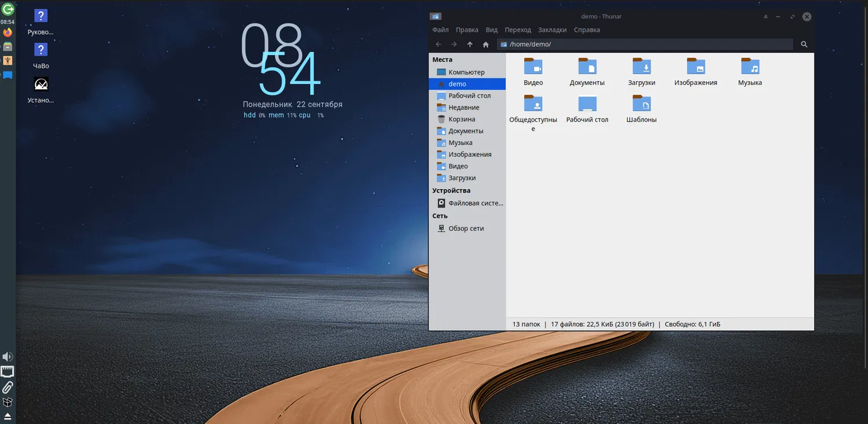Viewport: 868px width, 424px height.
Task: Select Недавние in the Places sidebar
Action: (x=464, y=108)
